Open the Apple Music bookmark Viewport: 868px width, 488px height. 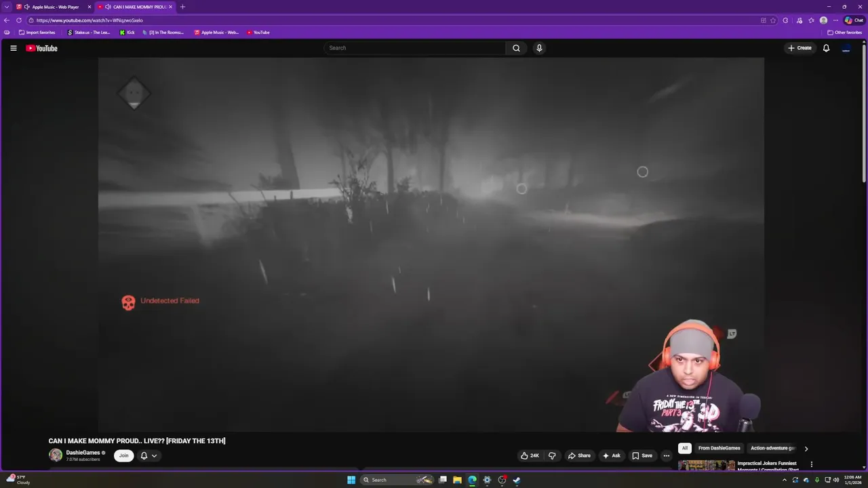216,33
